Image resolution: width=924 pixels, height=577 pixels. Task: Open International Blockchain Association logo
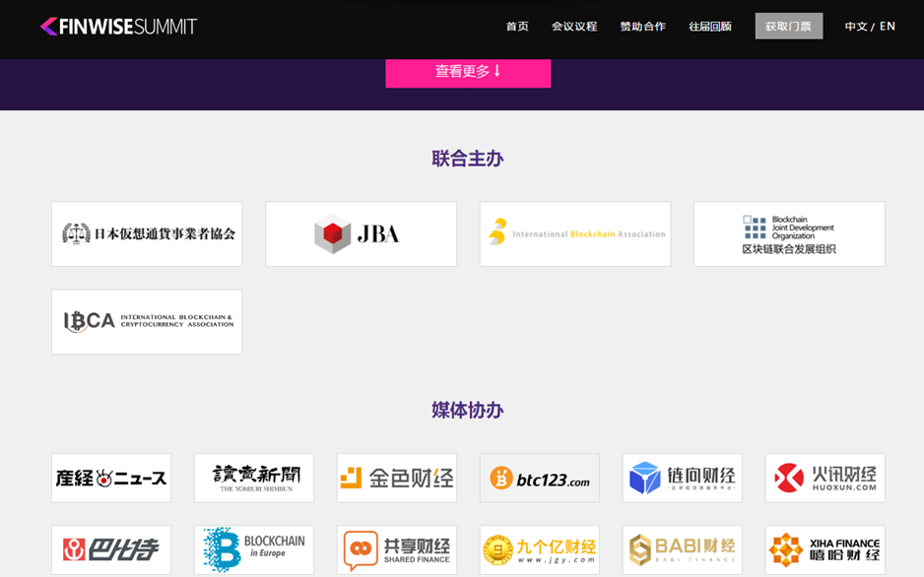coord(575,233)
